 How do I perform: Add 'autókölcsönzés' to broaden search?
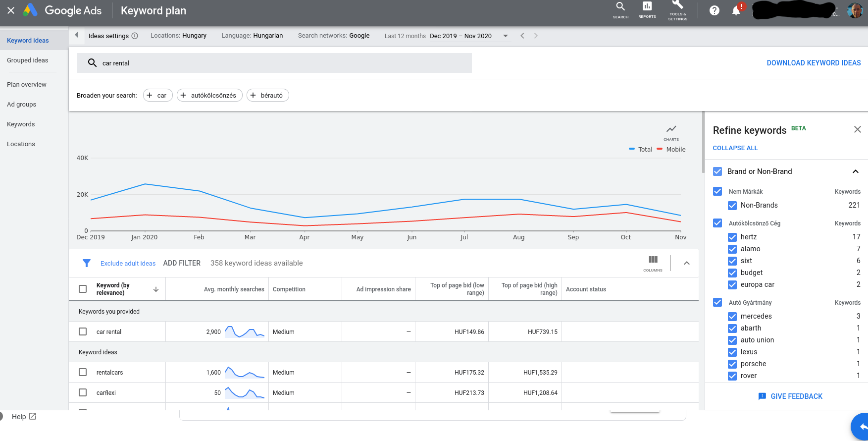[209, 95]
